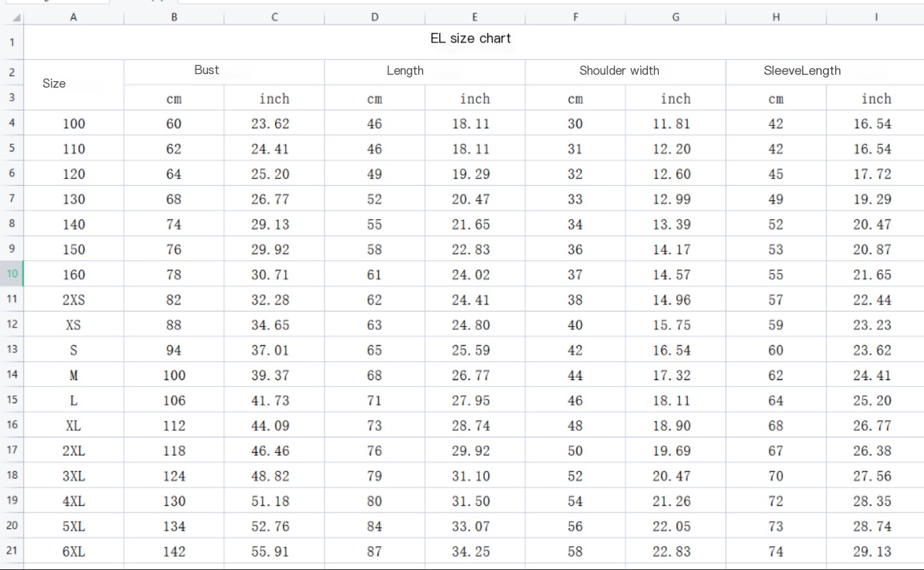Select the 'Bust' merged header cell
The image size is (924, 570).
click(207, 70)
